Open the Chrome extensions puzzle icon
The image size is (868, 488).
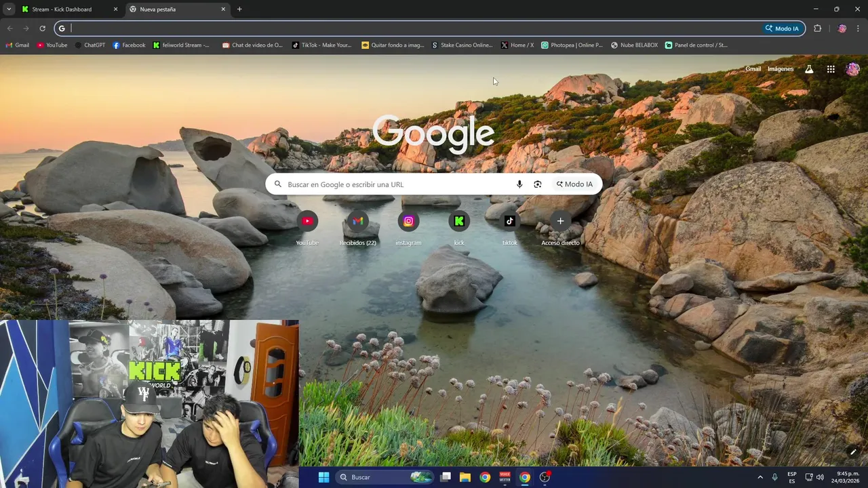pos(817,28)
